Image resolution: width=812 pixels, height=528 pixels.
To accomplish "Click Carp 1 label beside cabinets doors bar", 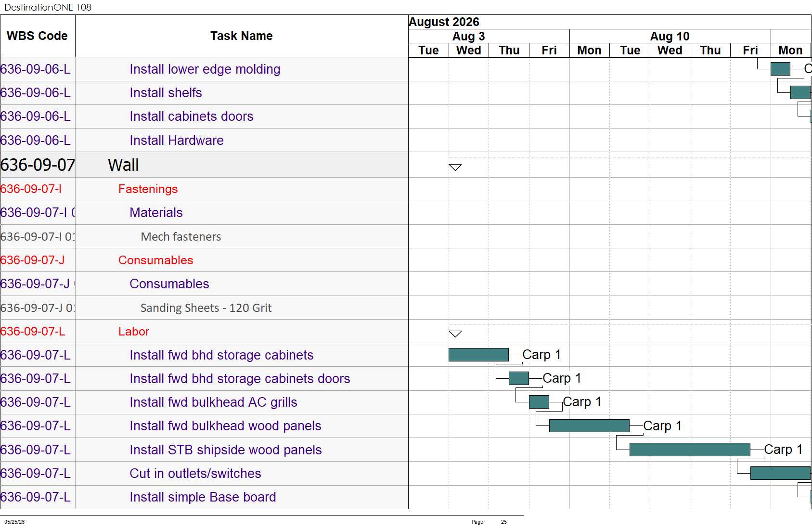I will (562, 378).
